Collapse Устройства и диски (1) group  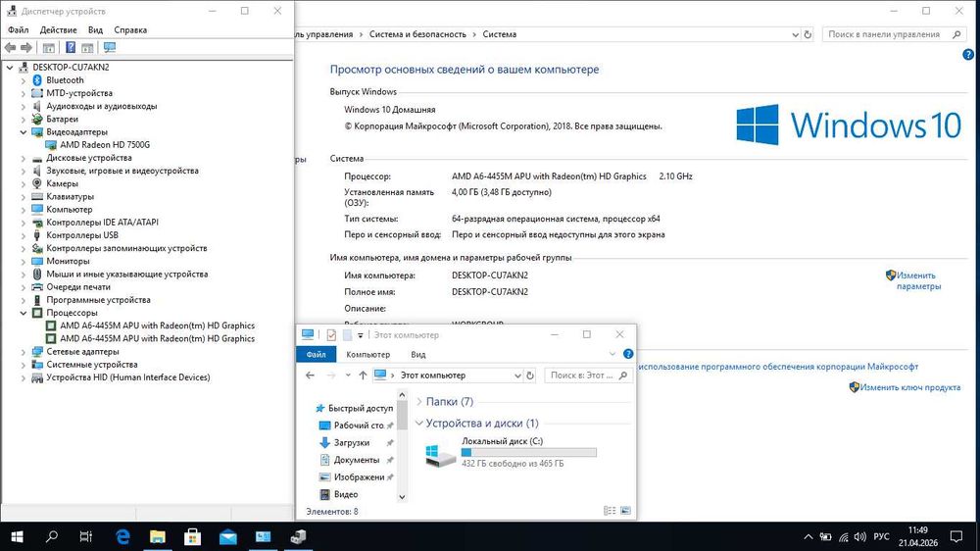click(x=419, y=424)
